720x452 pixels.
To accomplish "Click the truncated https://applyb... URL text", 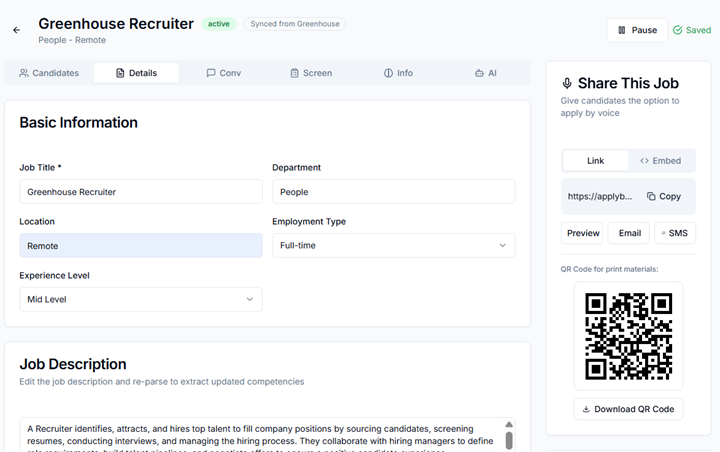I will (600, 196).
